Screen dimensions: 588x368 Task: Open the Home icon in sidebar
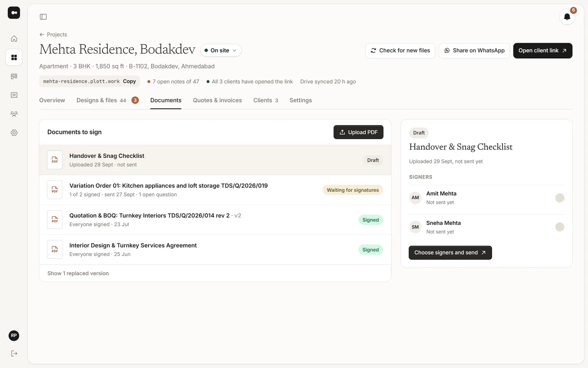coord(14,39)
